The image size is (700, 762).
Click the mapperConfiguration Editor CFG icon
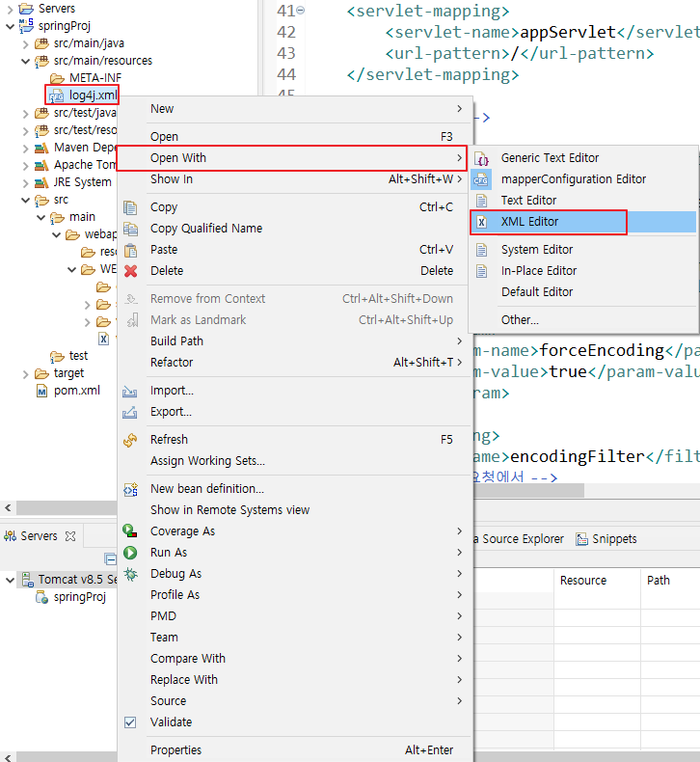pyautogui.click(x=481, y=179)
